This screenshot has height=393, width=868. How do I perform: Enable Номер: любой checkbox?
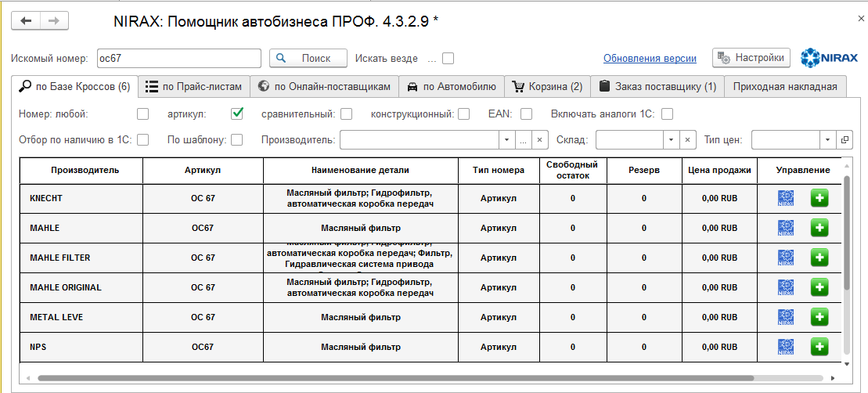click(x=142, y=114)
